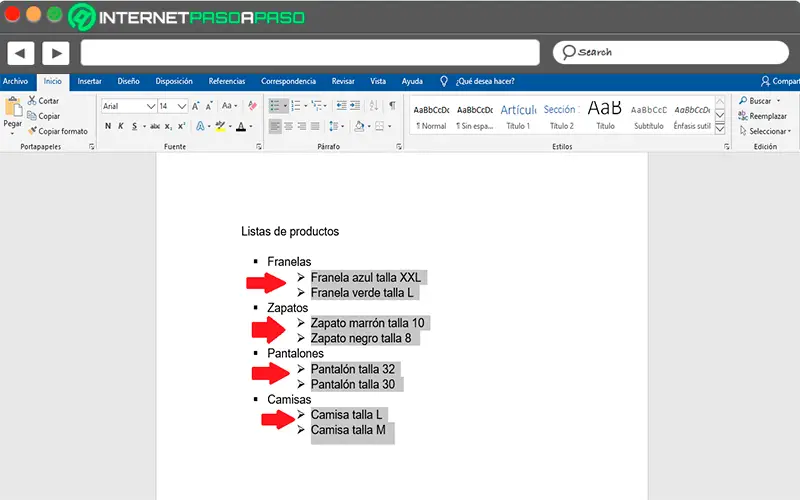Click the ¿Qué desea hacer? box
Image resolution: width=800 pixels, height=500 pixels.
pyautogui.click(x=485, y=81)
